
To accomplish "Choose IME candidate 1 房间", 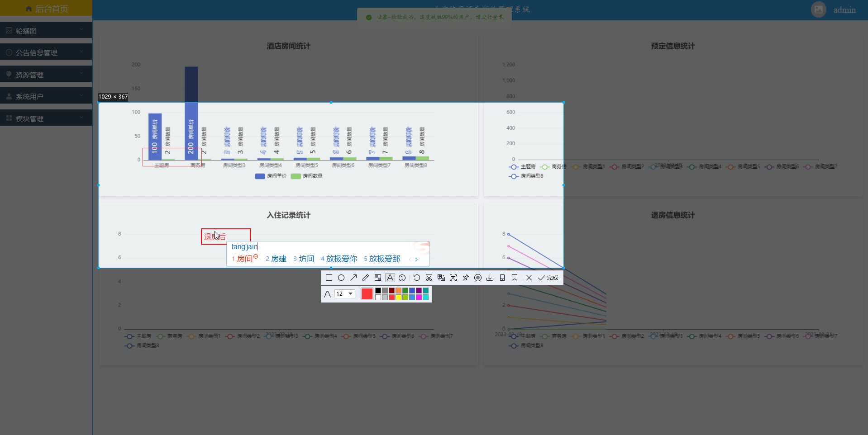I will tap(245, 259).
